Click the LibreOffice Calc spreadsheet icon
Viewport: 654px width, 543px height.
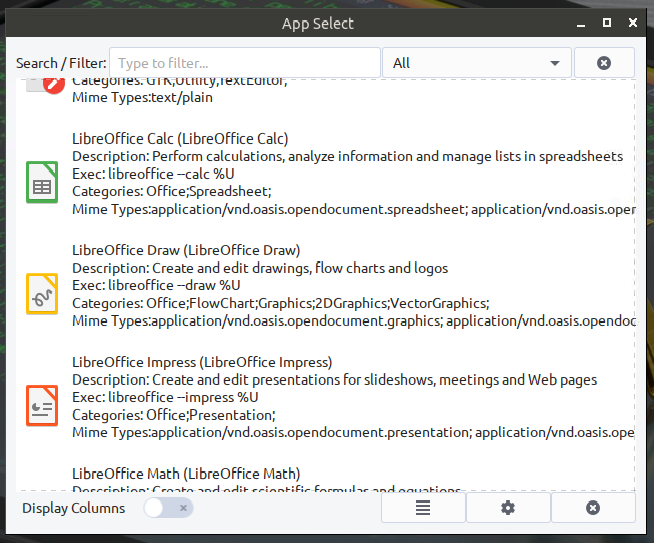(x=42, y=182)
